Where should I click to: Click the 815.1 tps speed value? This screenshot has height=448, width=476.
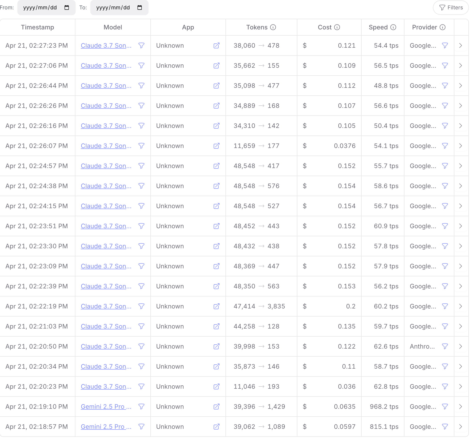[384, 427]
